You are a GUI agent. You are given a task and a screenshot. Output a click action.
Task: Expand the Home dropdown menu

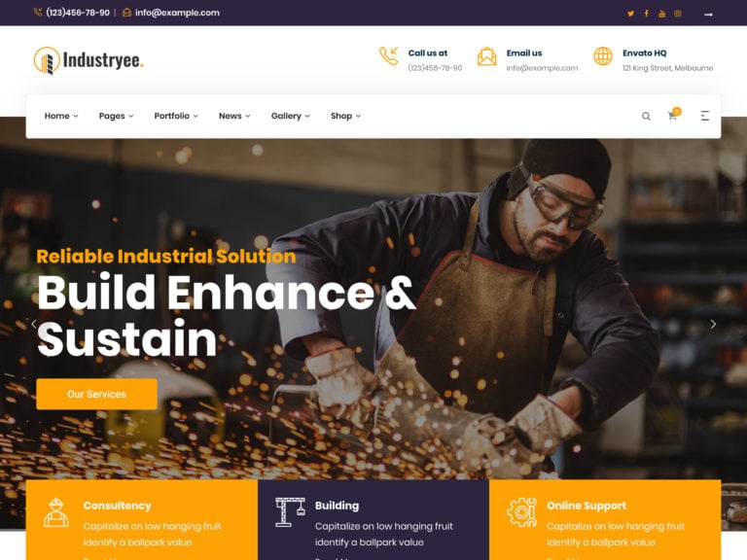coord(61,116)
